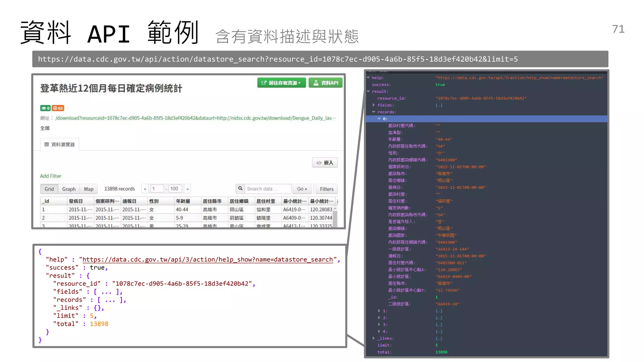Collapse the result node in JSON viewer
The height and width of the screenshot is (362, 644).
tap(368, 91)
